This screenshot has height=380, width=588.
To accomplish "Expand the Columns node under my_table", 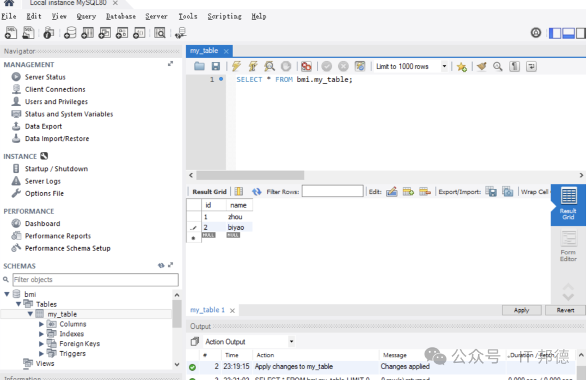I will 41,324.
